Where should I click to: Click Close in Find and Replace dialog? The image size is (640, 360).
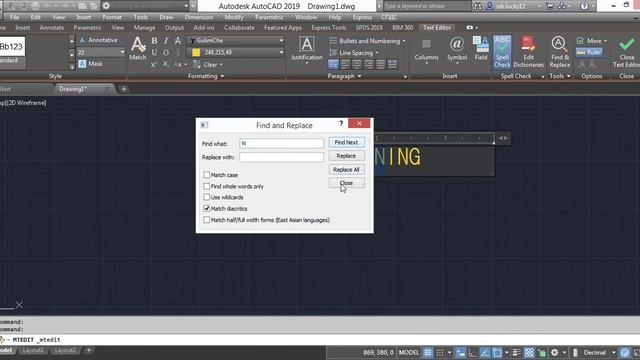[346, 183]
